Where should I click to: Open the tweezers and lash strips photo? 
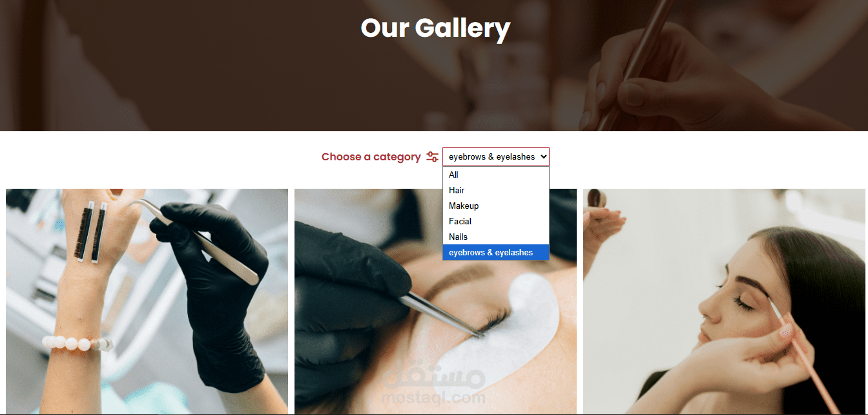coord(147,301)
